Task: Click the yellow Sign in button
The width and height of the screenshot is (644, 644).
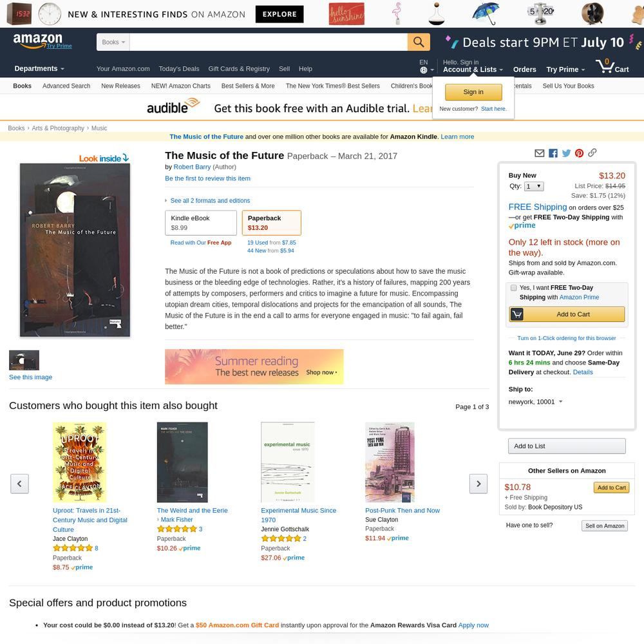Action: pyautogui.click(x=473, y=92)
